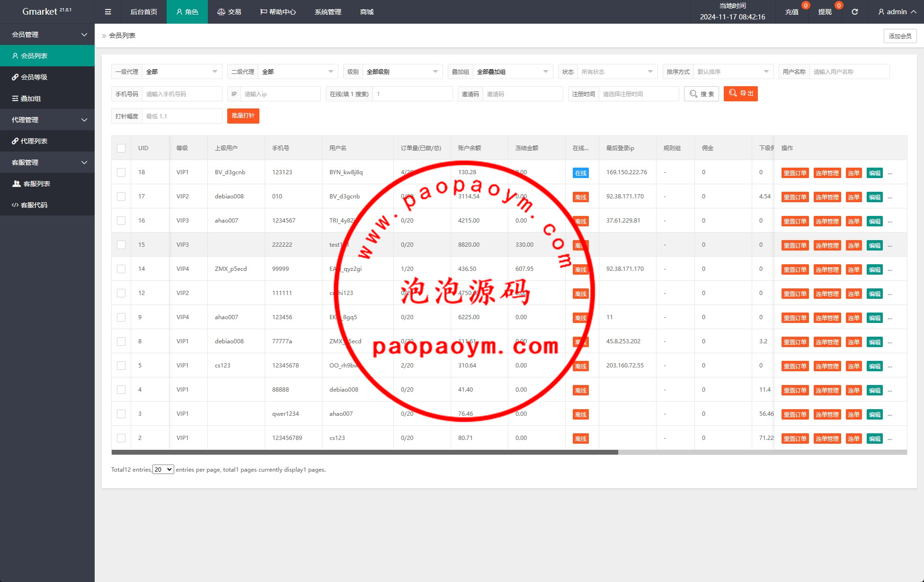Open 代理列表 in the sidebar

coord(47,141)
